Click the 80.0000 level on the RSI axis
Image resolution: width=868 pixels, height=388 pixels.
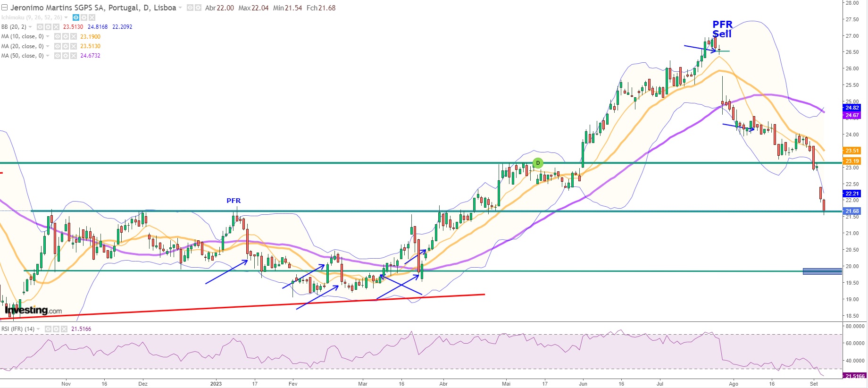(x=855, y=326)
